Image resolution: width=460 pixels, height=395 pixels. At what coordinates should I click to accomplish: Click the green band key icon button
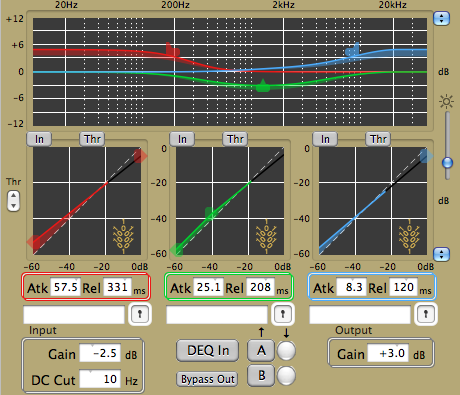[x=283, y=314]
